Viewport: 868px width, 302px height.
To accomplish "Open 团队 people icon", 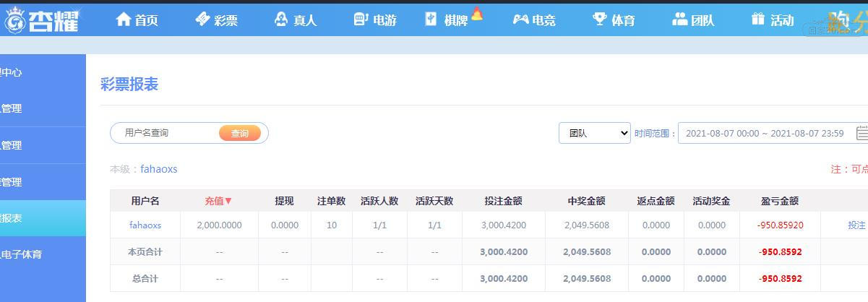I will [680, 20].
